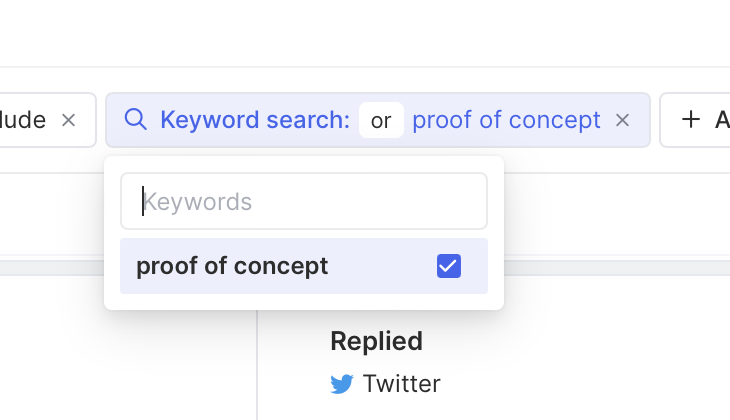Viewport: 730px width, 420px height.
Task: Click blank header area above the filter bar
Action: [365, 35]
